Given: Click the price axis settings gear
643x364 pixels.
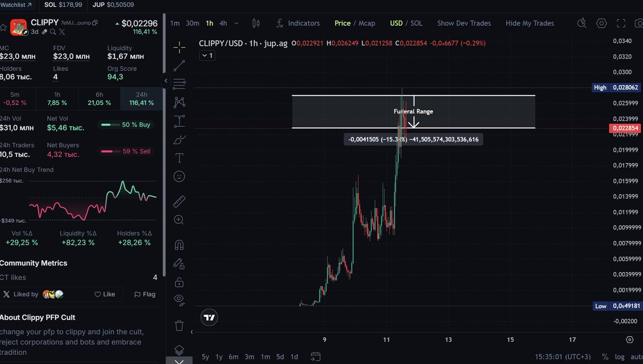Looking at the screenshot, I should pos(630,339).
